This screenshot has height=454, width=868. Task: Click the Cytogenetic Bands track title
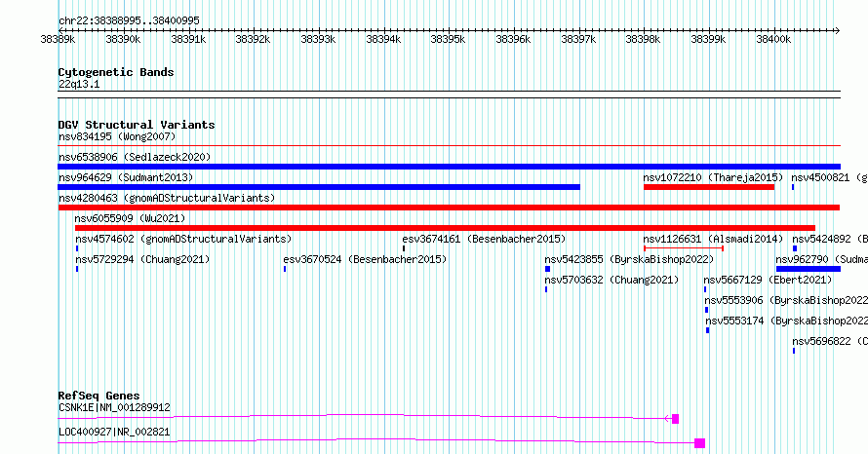[x=116, y=72]
